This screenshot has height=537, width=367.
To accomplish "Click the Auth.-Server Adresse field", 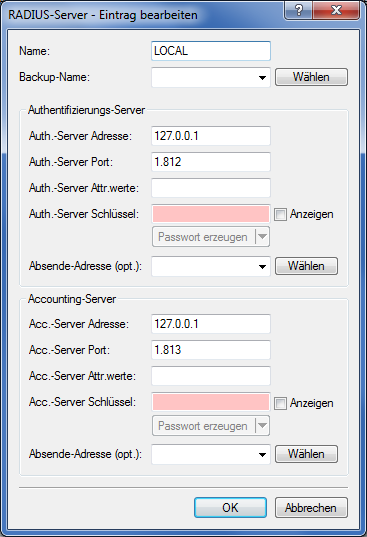I will [211, 136].
